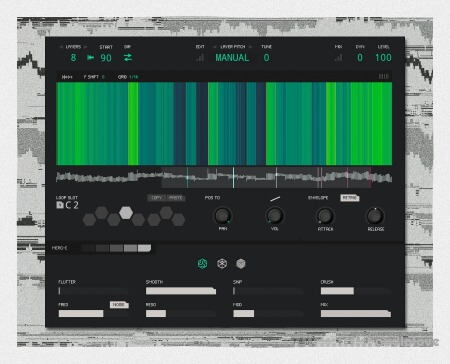Click the EDIT bars icon

(200, 58)
